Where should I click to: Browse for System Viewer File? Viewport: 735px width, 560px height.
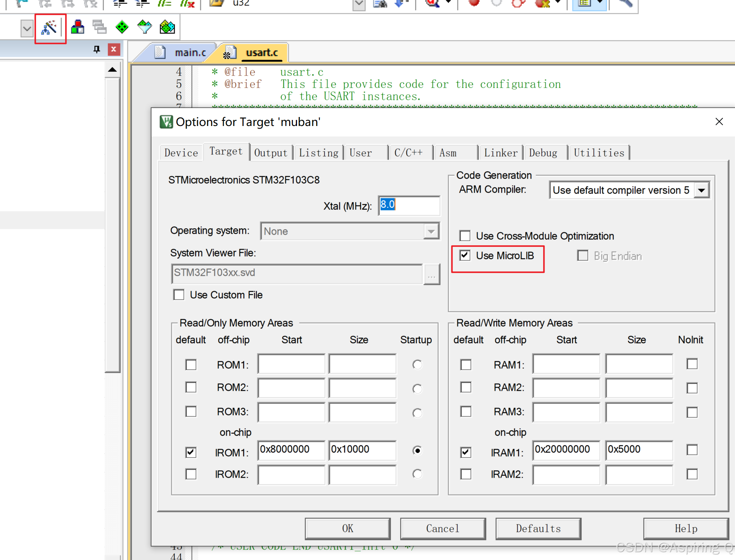click(x=432, y=274)
